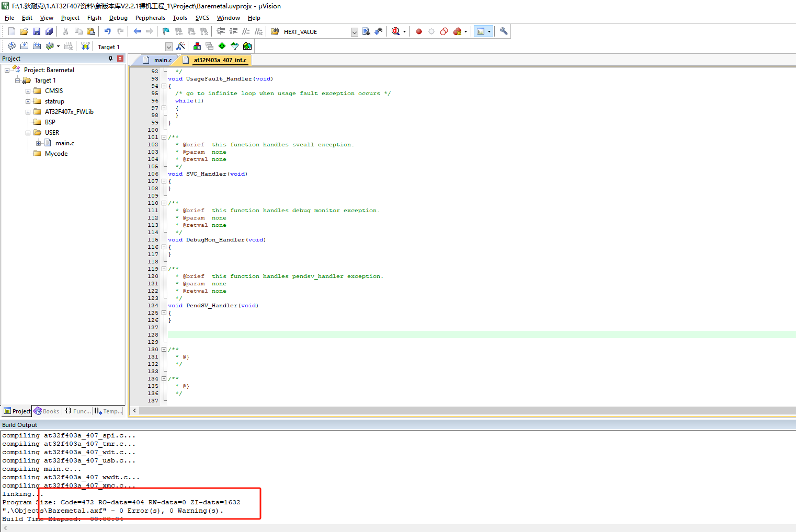Open Select Software Packs
The height and width of the screenshot is (532, 796).
[235, 46]
